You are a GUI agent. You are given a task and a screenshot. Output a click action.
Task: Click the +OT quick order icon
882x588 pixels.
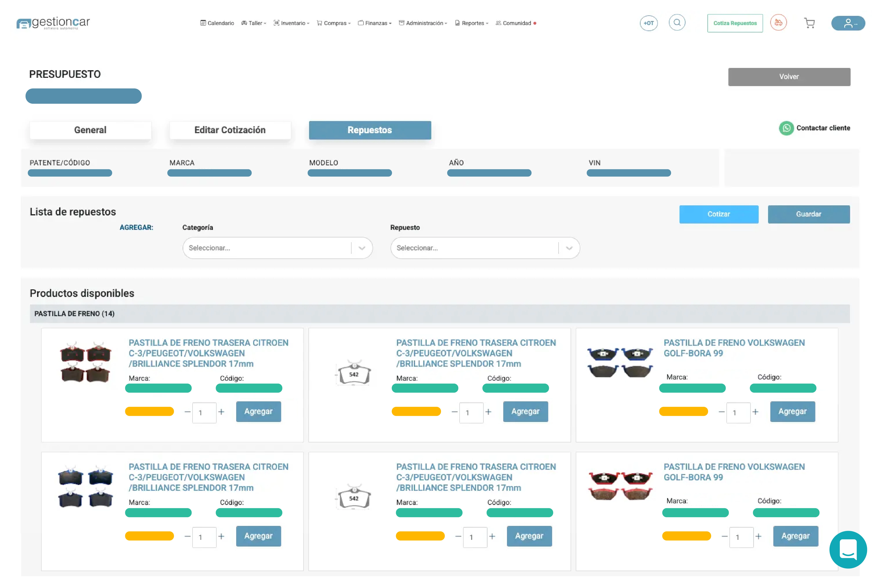pos(648,23)
